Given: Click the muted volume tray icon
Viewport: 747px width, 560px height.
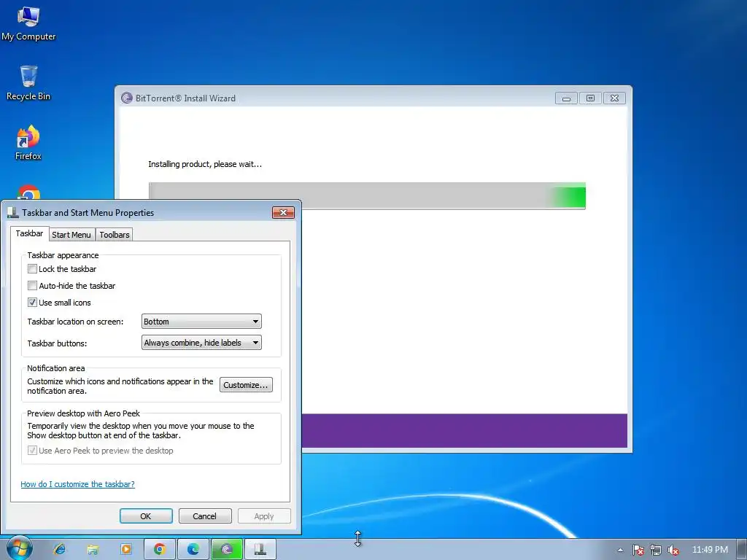Looking at the screenshot, I should tap(673, 550).
